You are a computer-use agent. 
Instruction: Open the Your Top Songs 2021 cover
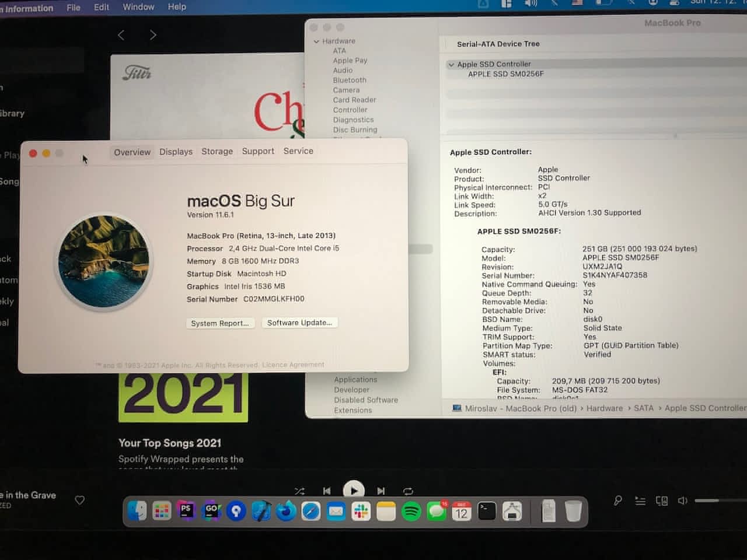tap(183, 397)
